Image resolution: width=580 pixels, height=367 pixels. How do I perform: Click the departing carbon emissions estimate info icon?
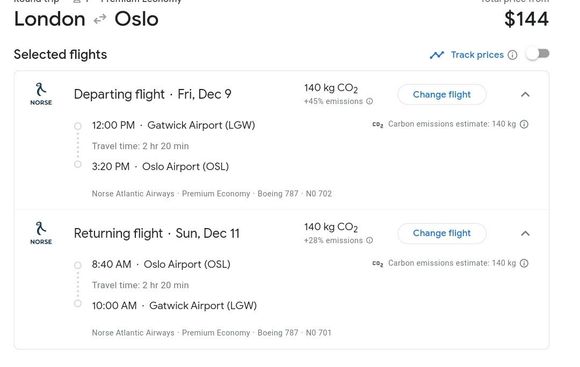(524, 124)
